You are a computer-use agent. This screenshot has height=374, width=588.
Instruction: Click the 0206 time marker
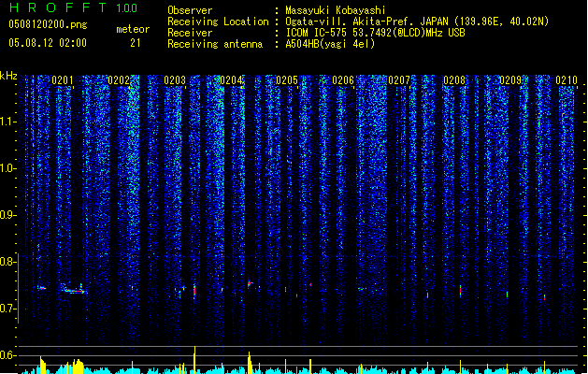click(343, 80)
